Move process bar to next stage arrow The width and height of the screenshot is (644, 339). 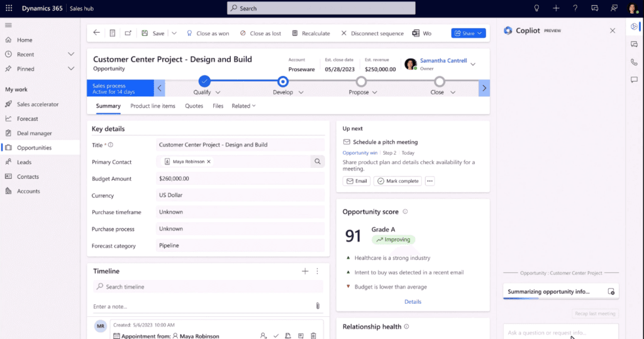[x=484, y=88]
